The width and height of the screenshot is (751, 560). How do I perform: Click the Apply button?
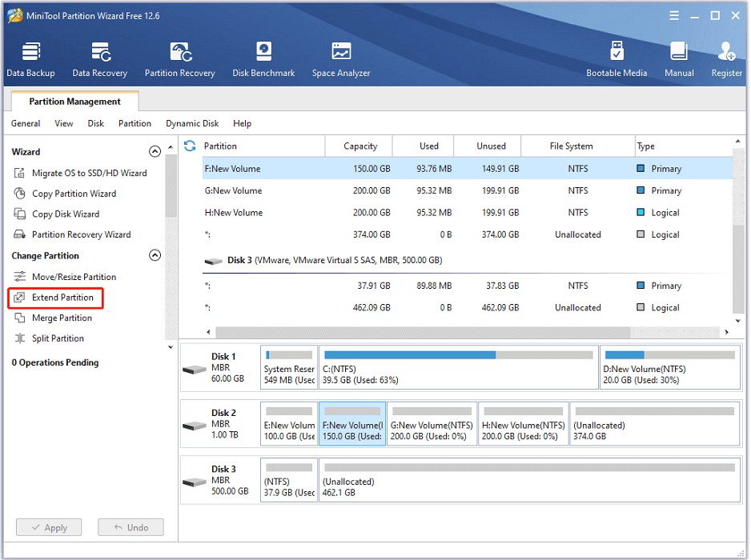point(49,527)
